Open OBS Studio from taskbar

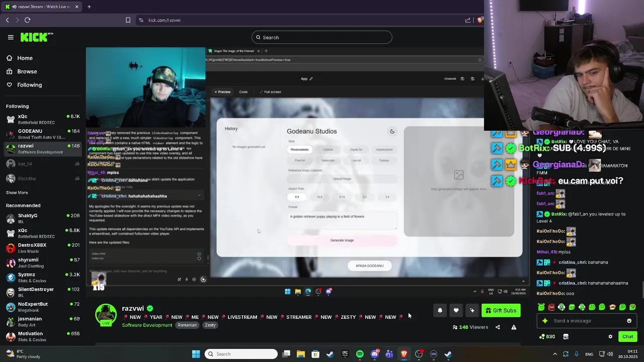click(x=419, y=354)
